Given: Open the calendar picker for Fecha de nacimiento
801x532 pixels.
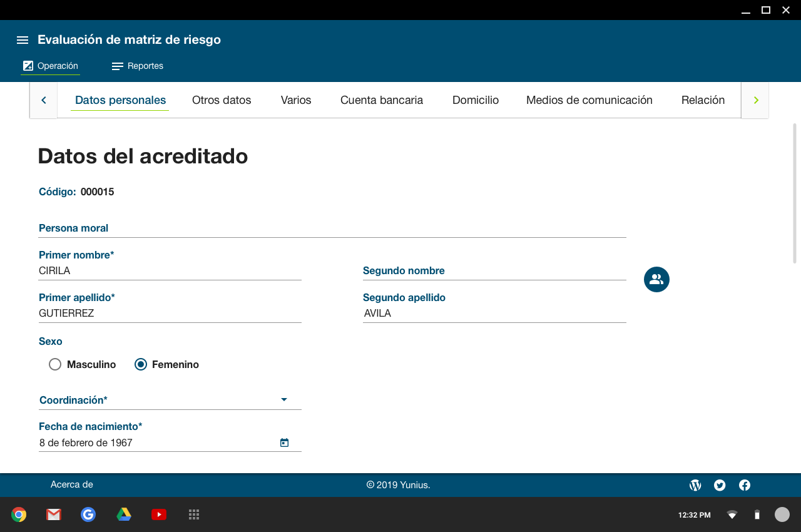Looking at the screenshot, I should 284,442.
